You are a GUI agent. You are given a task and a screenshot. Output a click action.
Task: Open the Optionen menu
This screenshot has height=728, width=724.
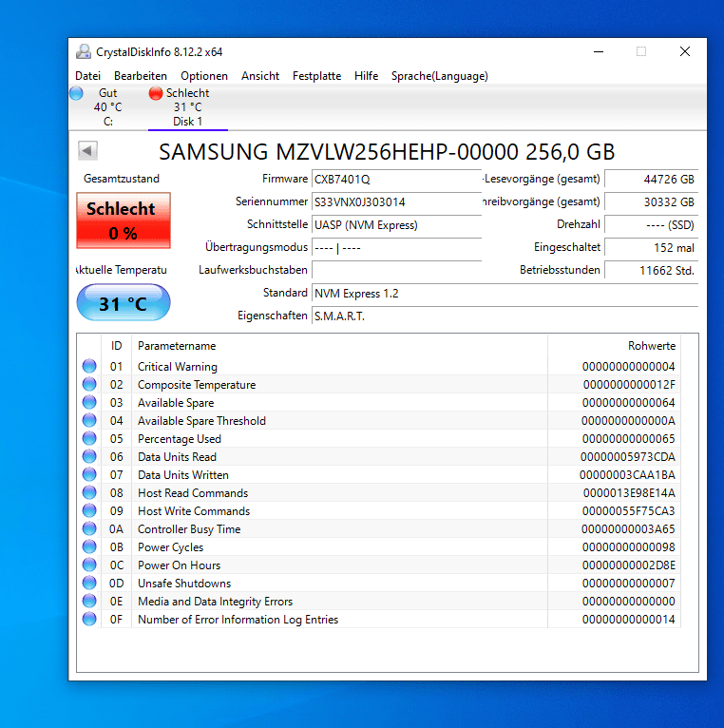204,76
